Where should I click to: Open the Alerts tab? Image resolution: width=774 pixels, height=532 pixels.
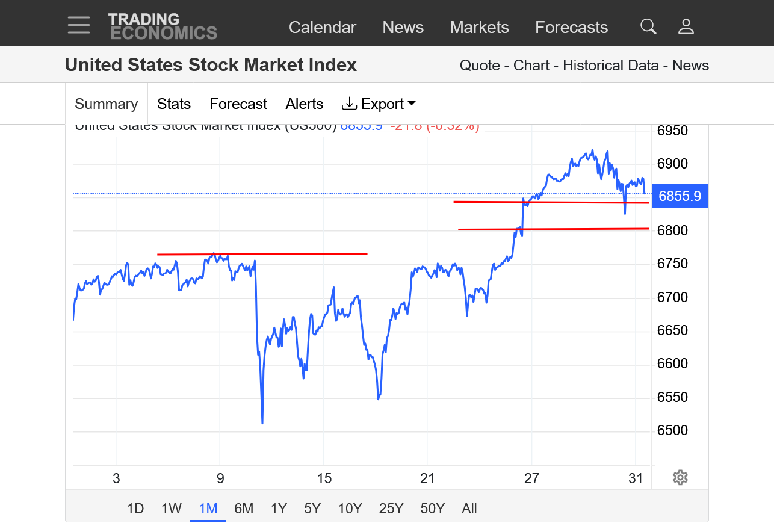[x=304, y=104]
